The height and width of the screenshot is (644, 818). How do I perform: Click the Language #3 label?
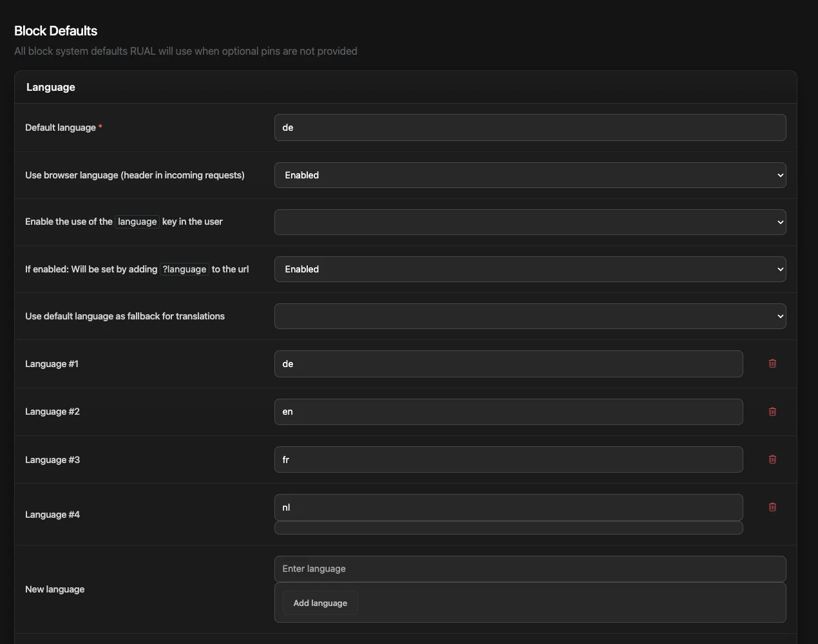52,460
